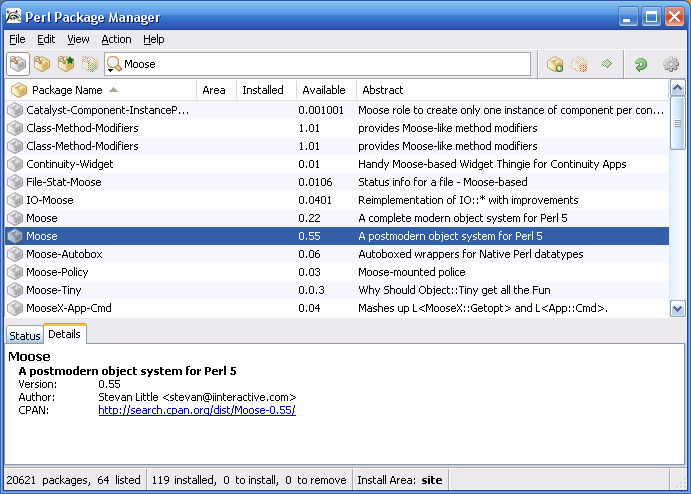Sort by the Available column header
Screen dimensions: 691x494
(x=326, y=90)
